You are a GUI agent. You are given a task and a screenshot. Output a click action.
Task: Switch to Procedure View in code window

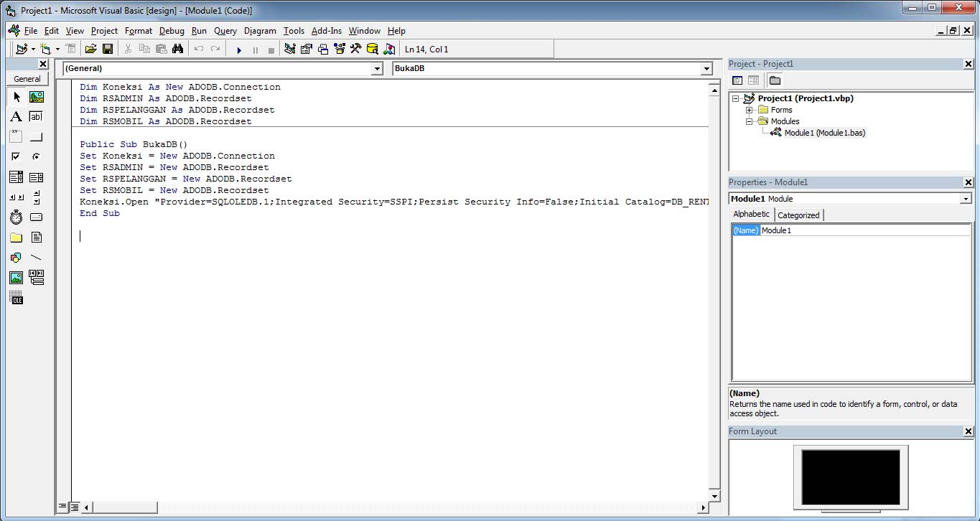pyautogui.click(x=62, y=507)
